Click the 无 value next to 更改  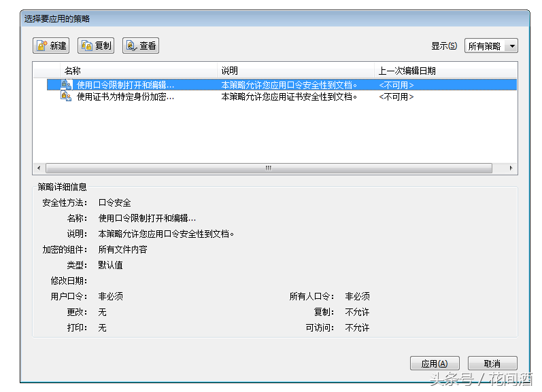102,313
